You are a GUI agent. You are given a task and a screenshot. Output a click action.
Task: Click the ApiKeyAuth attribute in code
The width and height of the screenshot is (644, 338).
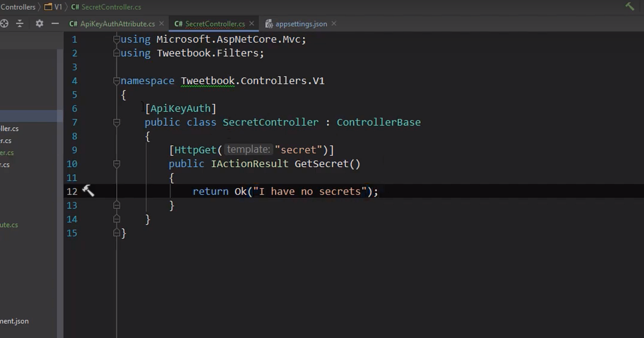pos(180,109)
